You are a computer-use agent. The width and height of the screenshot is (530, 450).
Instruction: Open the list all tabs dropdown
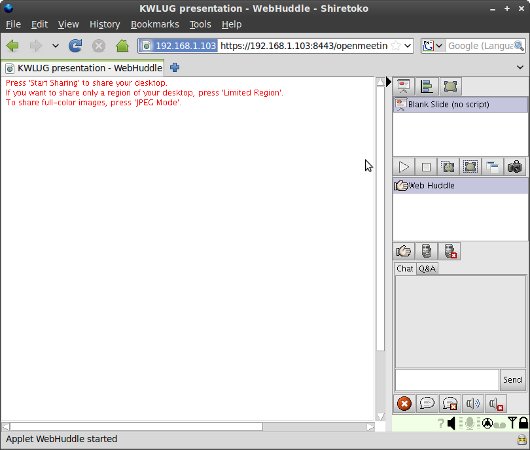pyautogui.click(x=520, y=67)
